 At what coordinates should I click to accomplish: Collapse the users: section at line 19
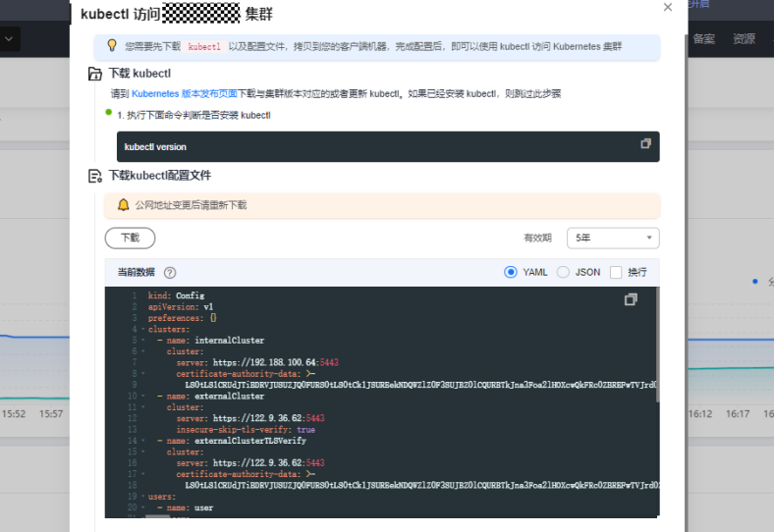[x=143, y=497]
